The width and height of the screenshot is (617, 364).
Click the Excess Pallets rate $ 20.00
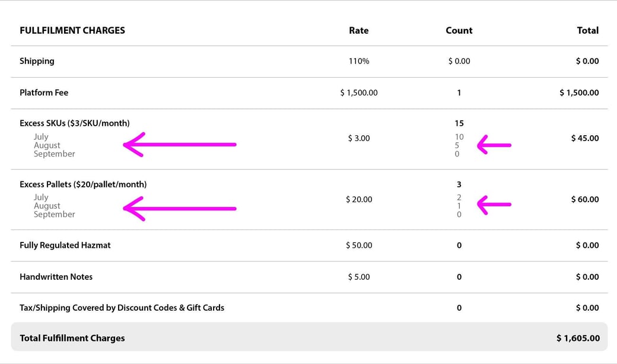coord(359,200)
